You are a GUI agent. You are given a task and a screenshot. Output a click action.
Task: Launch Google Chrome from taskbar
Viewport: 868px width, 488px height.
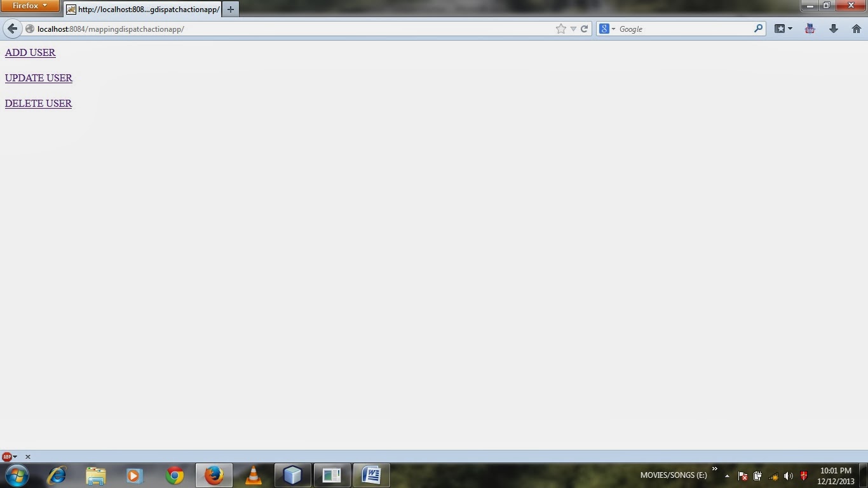(174, 475)
